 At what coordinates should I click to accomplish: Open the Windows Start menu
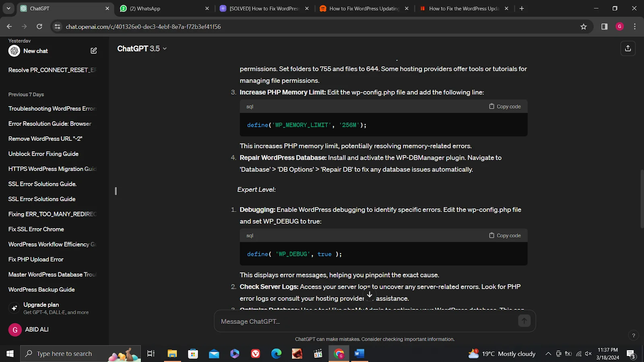pyautogui.click(x=10, y=354)
